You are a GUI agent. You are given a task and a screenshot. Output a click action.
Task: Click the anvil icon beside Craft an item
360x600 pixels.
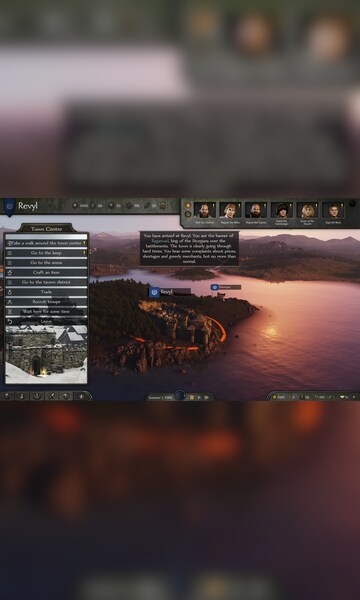pyautogui.click(x=10, y=272)
